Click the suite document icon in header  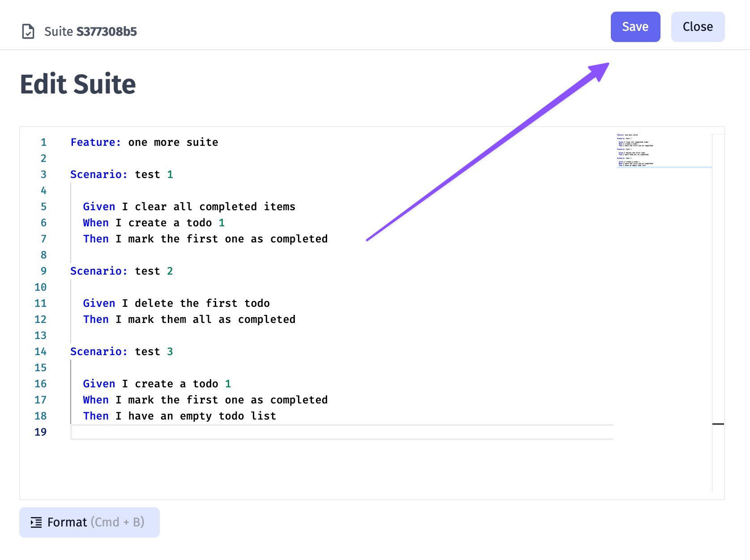[x=28, y=31]
